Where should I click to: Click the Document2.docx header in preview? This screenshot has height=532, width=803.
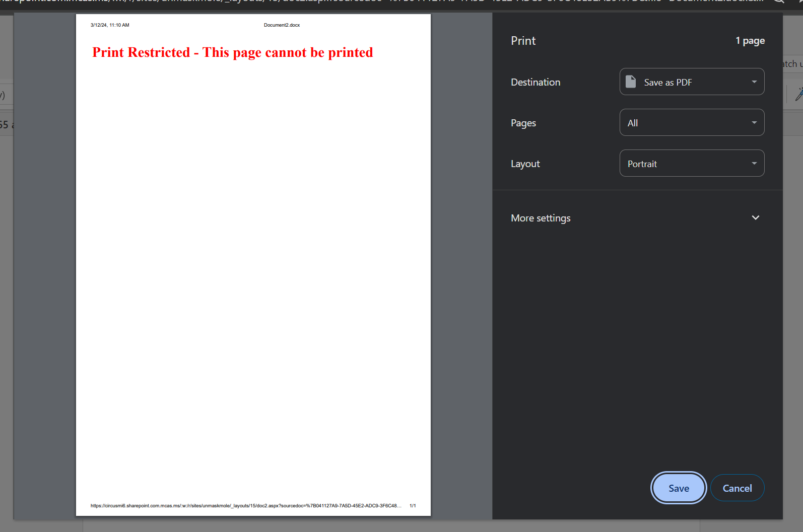pyautogui.click(x=282, y=25)
